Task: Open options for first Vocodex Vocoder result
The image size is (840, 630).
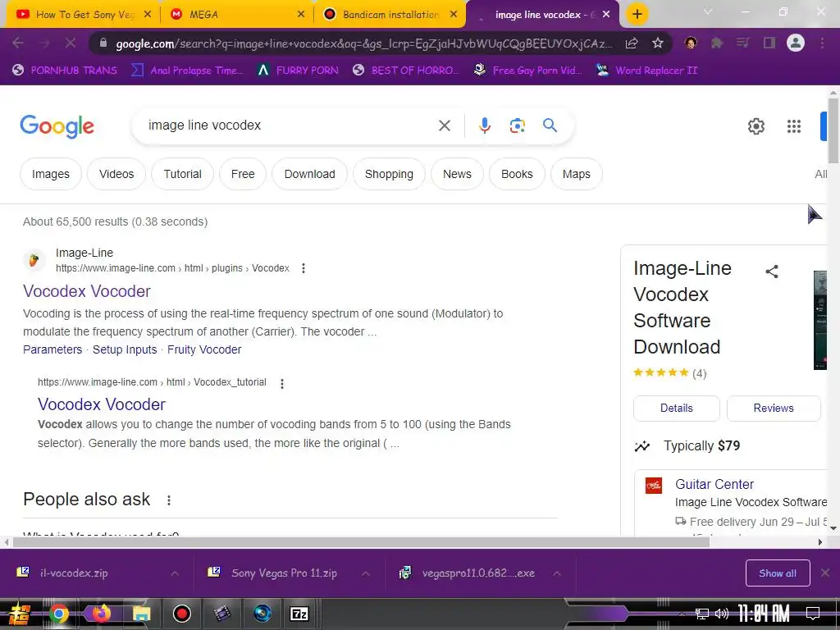Action: (304, 268)
